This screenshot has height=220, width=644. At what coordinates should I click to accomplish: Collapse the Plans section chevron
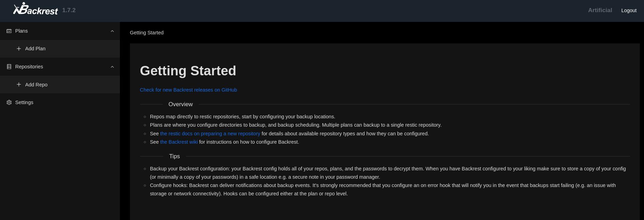click(x=112, y=31)
